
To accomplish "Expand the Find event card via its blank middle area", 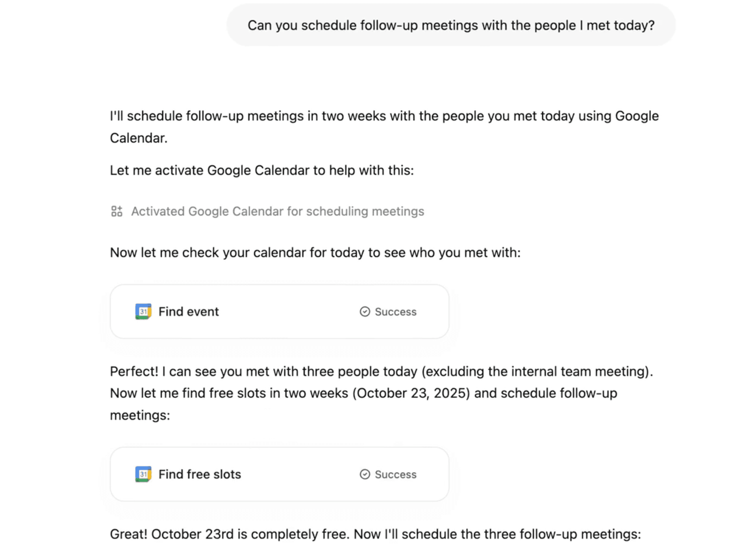I will tap(287, 312).
